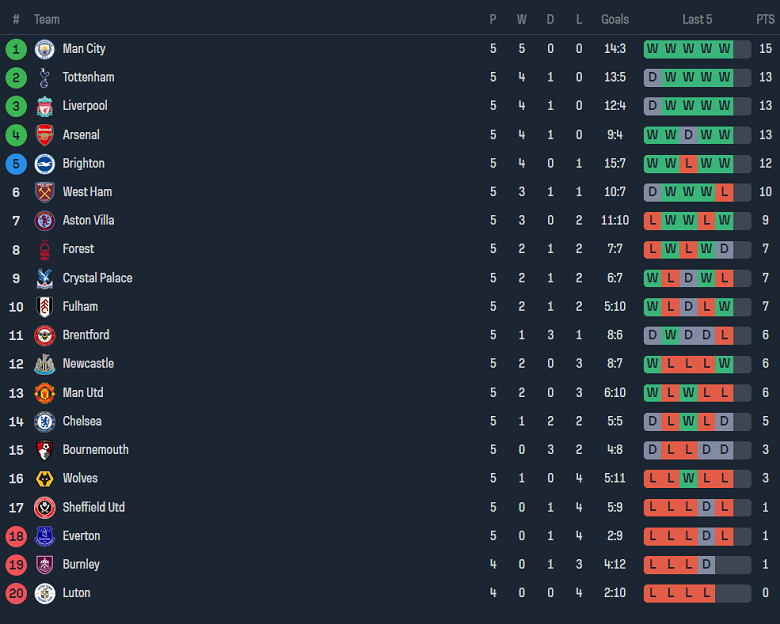
Task: Click the blue position 5 badge
Action: [16, 163]
